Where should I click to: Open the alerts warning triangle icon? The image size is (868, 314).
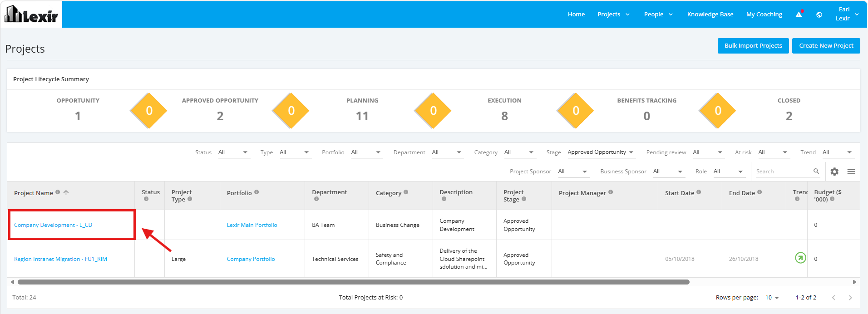point(799,15)
